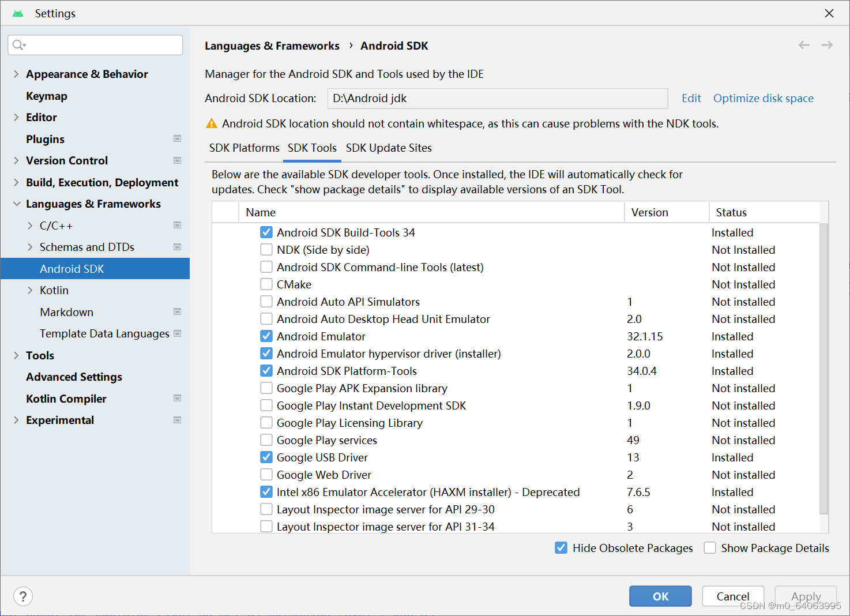Click the help question mark icon

[x=23, y=596]
